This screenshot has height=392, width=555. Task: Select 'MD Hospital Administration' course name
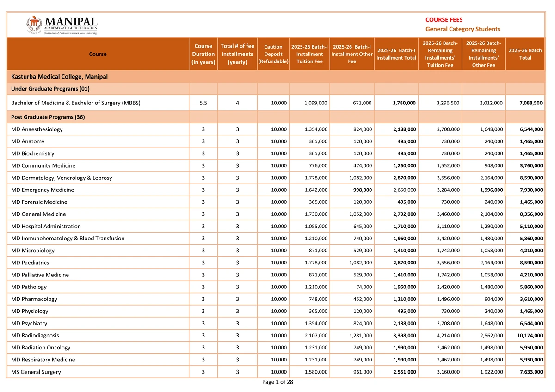(x=46, y=226)
